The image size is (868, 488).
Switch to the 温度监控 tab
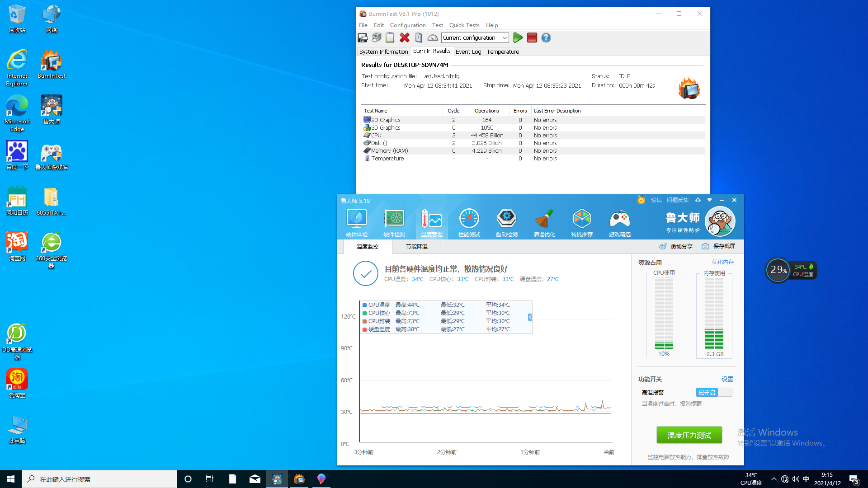point(368,247)
